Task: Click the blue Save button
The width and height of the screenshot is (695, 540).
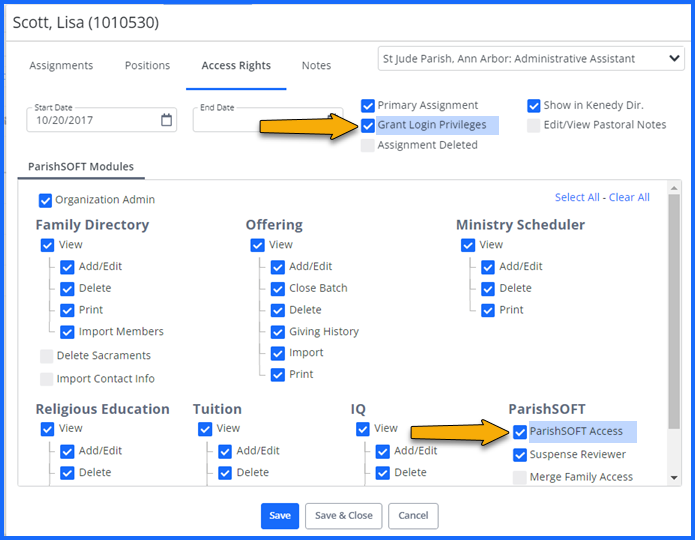Action: [280, 516]
